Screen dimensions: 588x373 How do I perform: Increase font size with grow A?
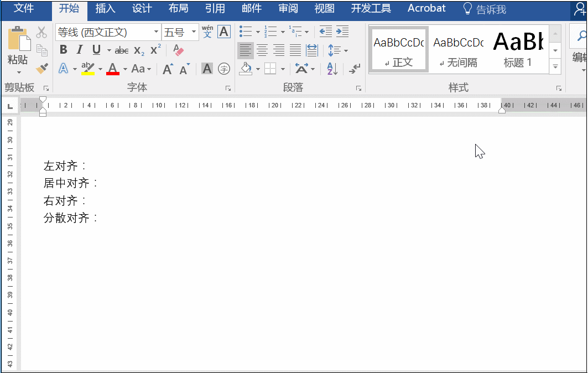point(168,69)
